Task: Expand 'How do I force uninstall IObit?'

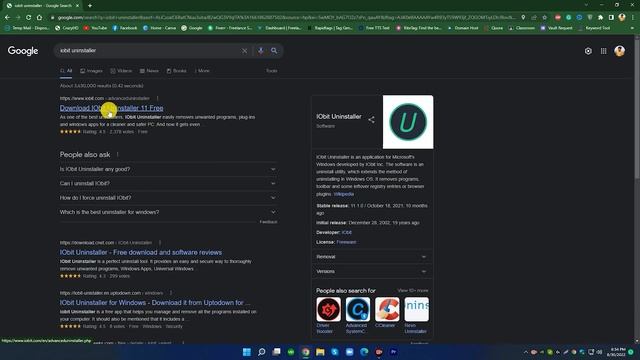Action: 168,198
